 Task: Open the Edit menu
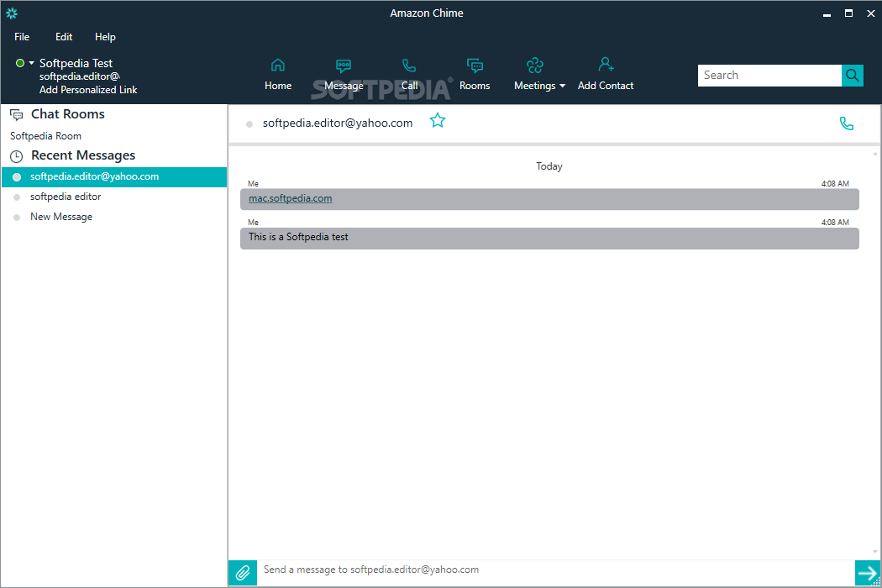click(x=64, y=37)
